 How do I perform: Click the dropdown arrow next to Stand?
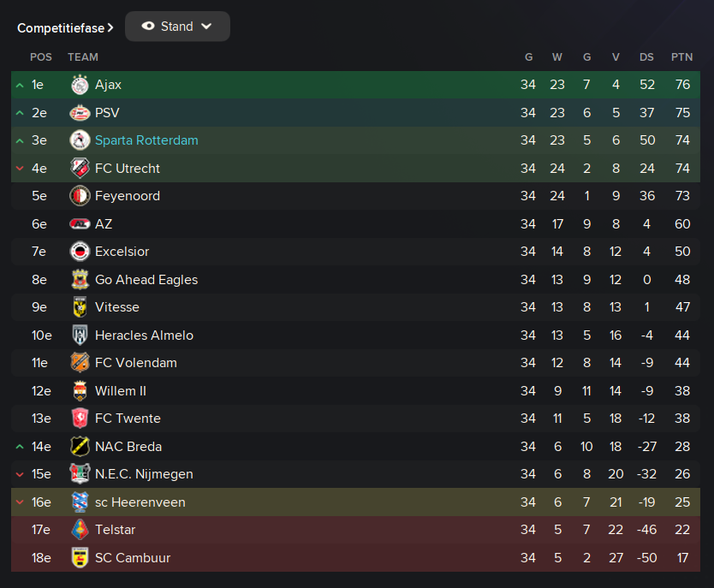coord(206,27)
